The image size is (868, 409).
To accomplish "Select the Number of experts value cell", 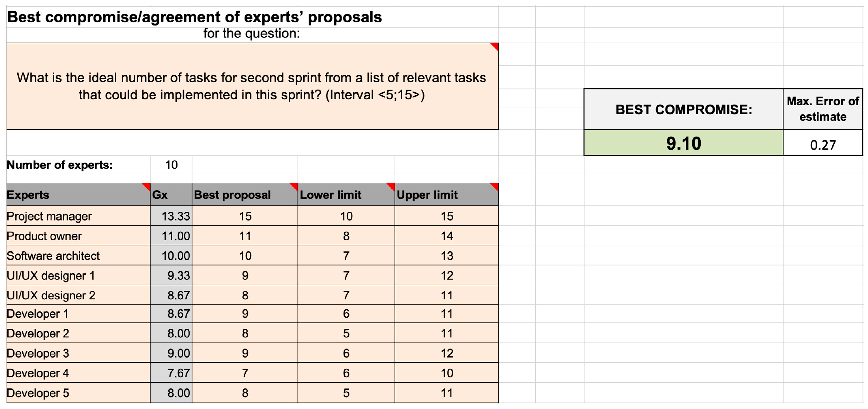I will 171,165.
